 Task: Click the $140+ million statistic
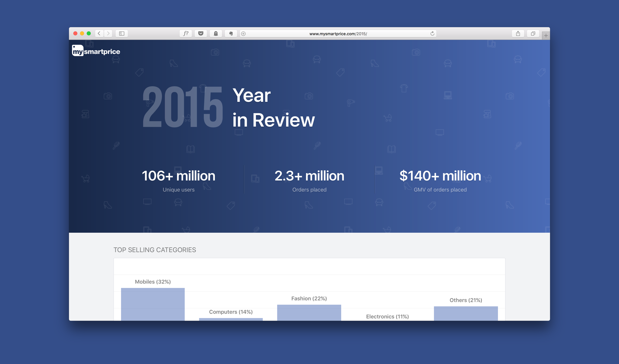click(x=440, y=176)
